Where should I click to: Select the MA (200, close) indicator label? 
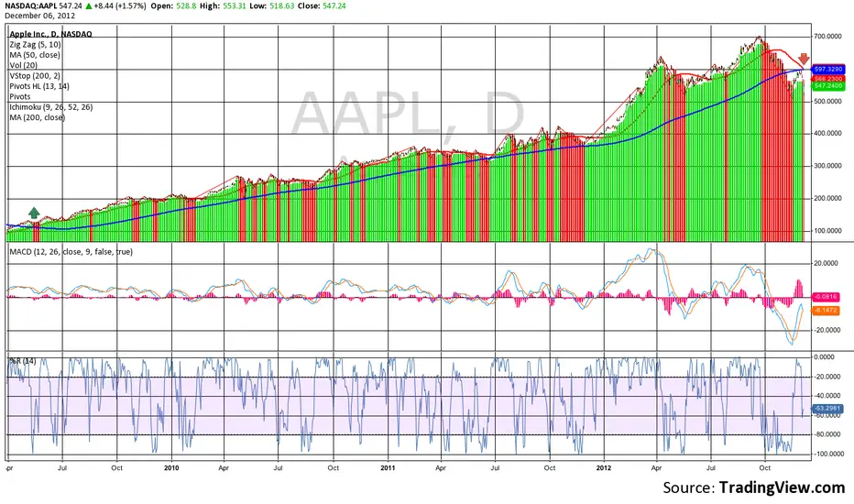[x=37, y=117]
